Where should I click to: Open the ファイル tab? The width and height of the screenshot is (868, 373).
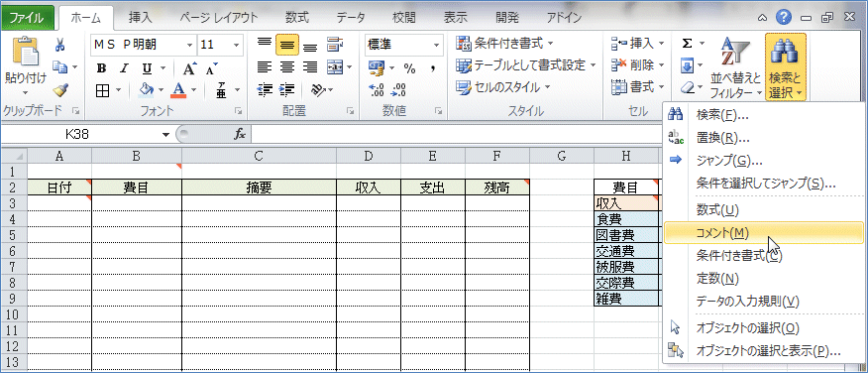(x=27, y=18)
